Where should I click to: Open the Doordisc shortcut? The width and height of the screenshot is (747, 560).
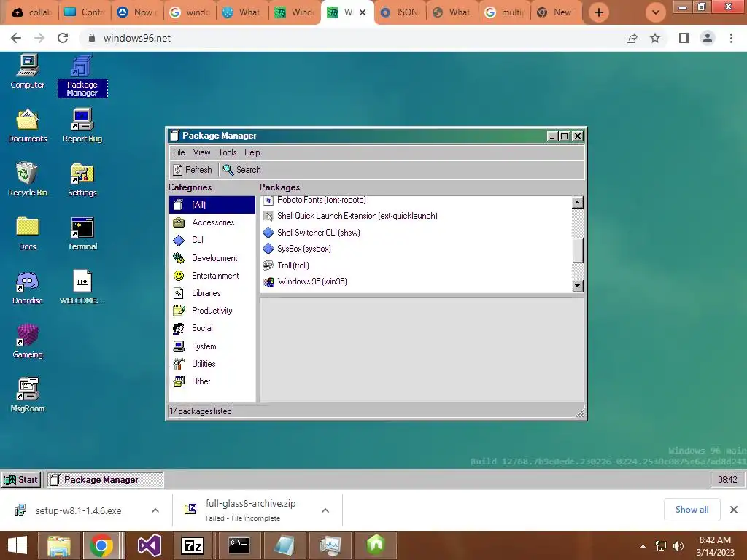(28, 287)
